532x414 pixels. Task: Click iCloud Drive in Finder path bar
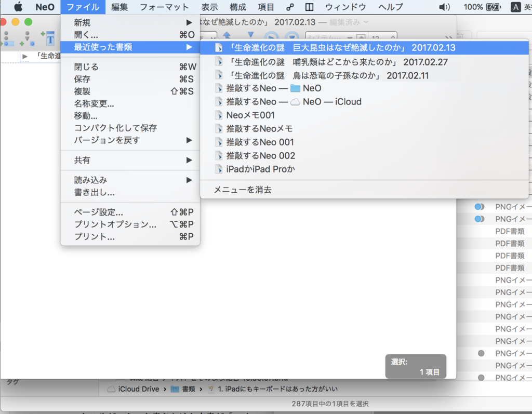click(134, 389)
